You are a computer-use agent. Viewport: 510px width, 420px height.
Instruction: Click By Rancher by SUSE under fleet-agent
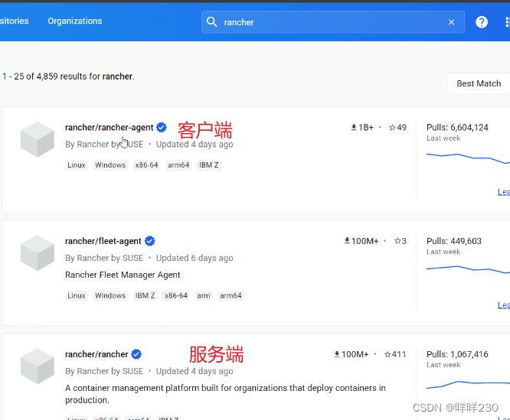tap(104, 258)
